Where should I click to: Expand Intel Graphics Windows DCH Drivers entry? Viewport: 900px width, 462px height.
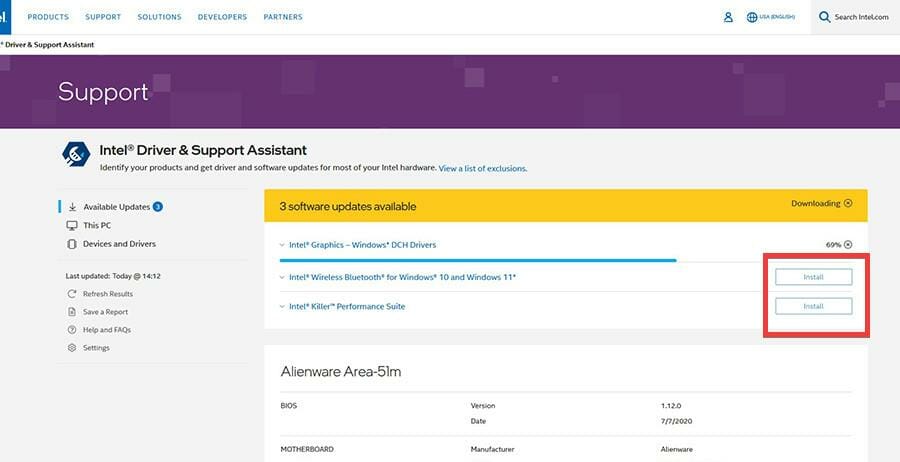click(281, 245)
